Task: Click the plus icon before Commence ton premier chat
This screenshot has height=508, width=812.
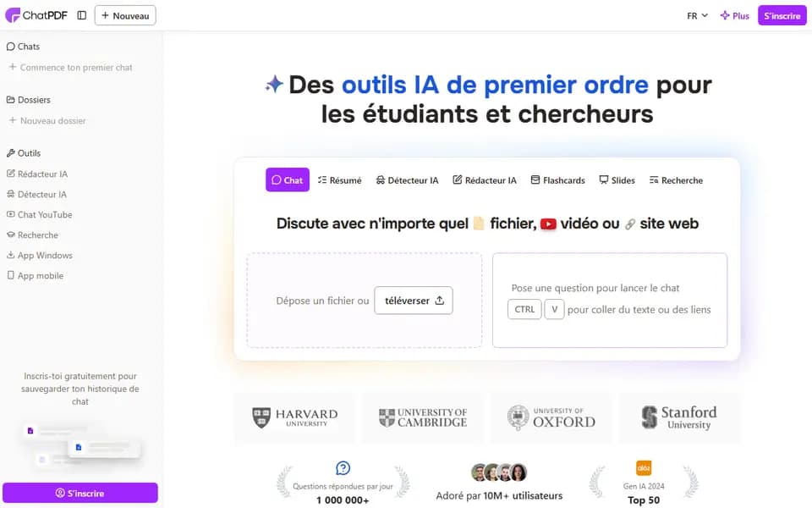Action: (x=13, y=67)
